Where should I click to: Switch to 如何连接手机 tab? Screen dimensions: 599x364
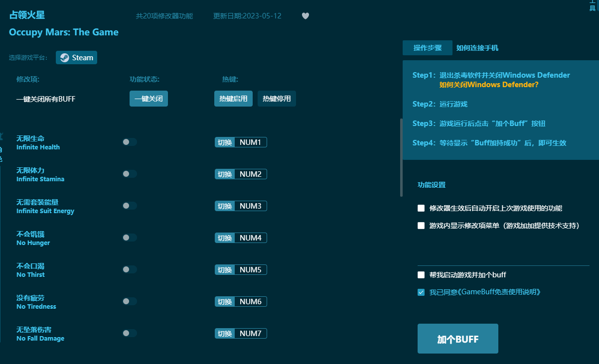point(477,48)
